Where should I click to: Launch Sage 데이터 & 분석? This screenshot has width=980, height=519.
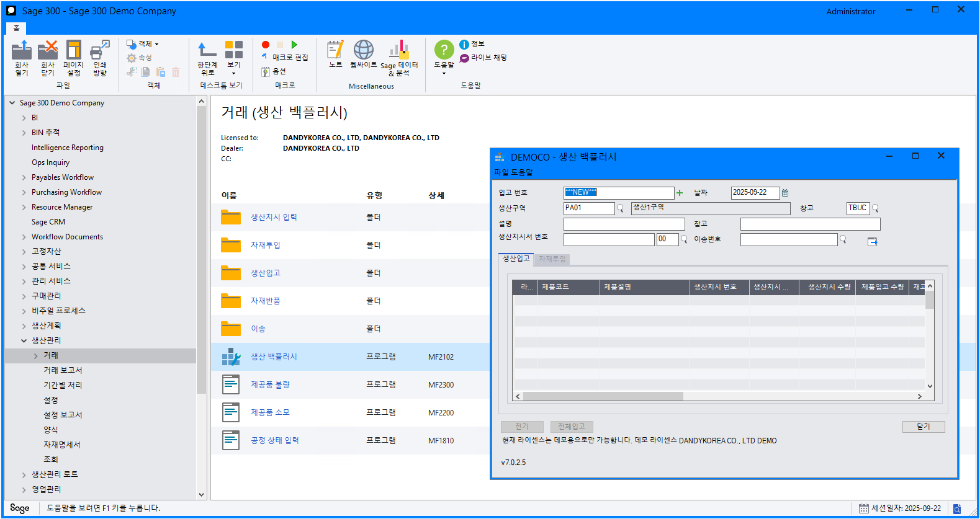pos(399,58)
